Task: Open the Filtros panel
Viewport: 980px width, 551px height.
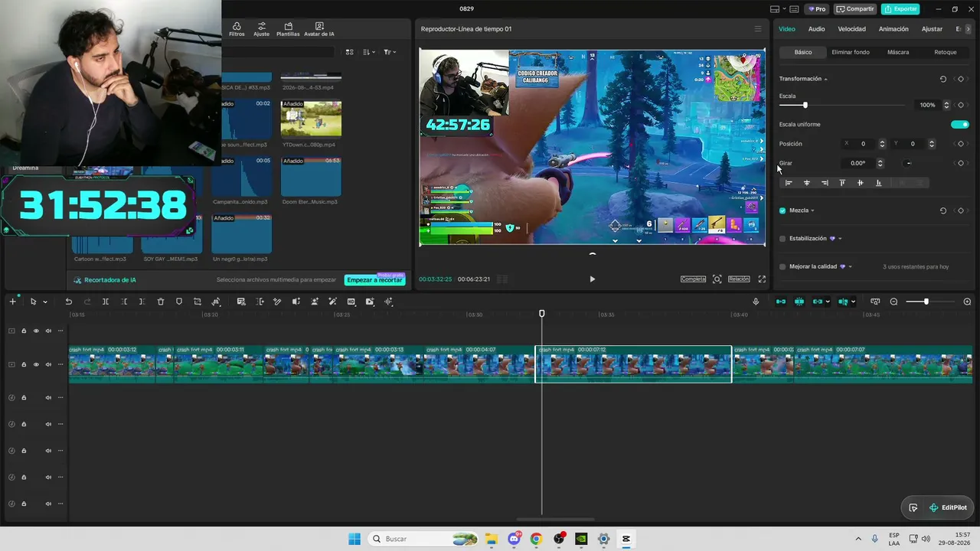Action: point(237,29)
